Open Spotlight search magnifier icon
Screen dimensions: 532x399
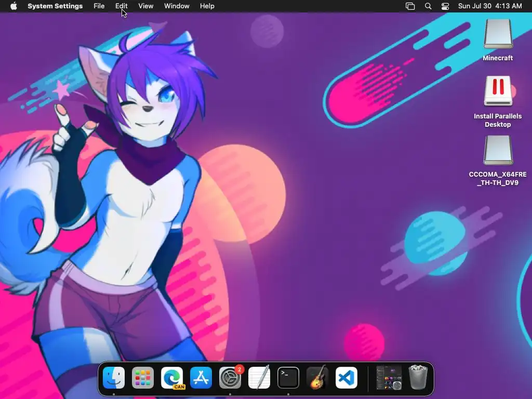coord(428,6)
